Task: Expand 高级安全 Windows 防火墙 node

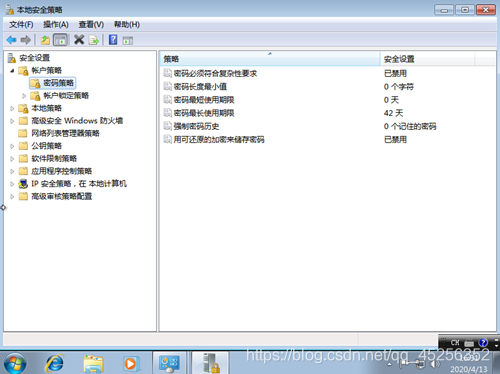Action: click(12, 121)
